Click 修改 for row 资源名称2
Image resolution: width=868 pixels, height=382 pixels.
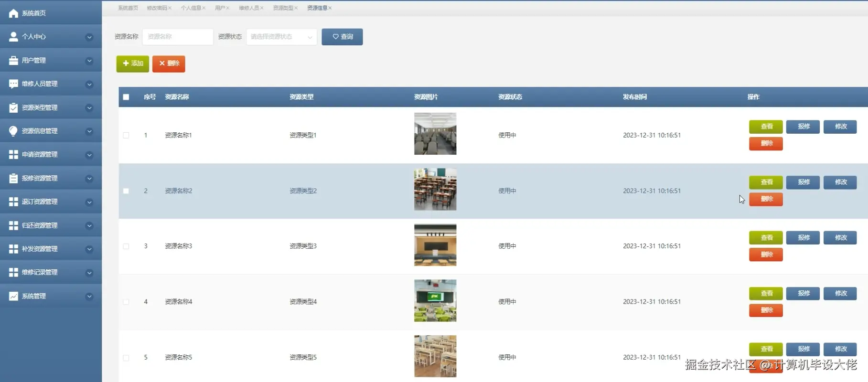(x=840, y=182)
